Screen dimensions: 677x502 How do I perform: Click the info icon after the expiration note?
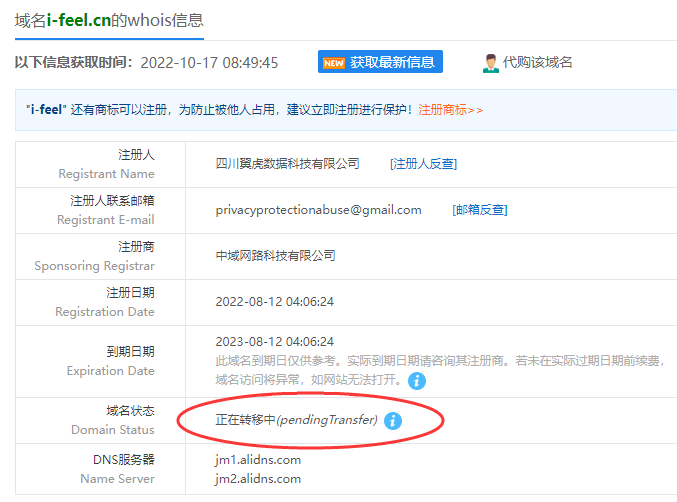point(417,380)
